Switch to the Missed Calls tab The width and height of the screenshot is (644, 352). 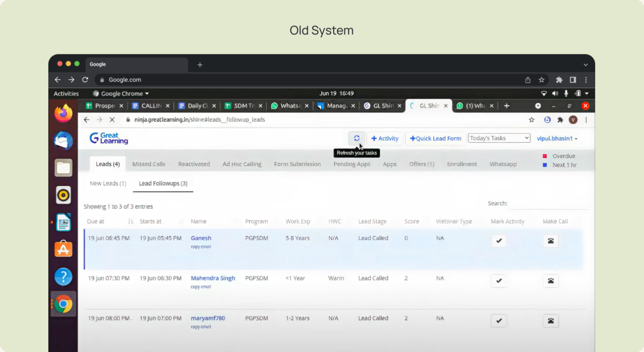149,164
